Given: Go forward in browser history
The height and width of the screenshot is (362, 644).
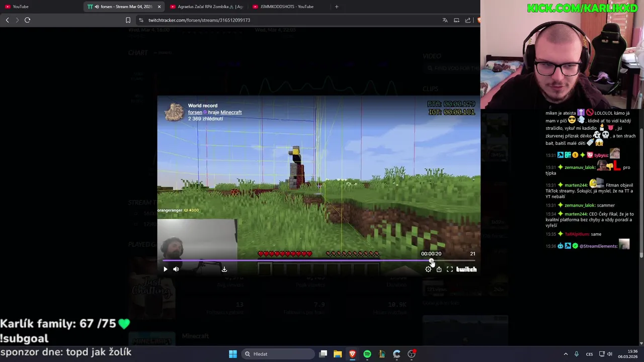Looking at the screenshot, I should pyautogui.click(x=17, y=20).
